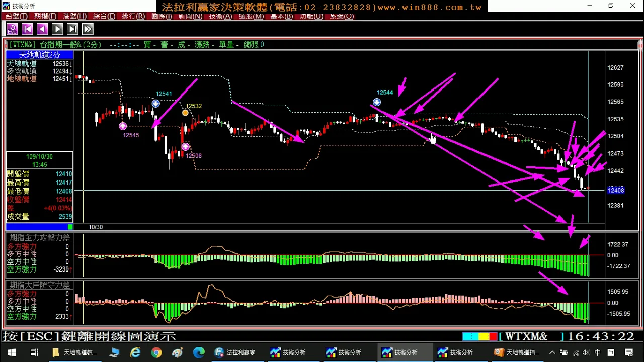Open the 排行(R) menu
Viewport: 644px width, 362px height.
(133, 16)
